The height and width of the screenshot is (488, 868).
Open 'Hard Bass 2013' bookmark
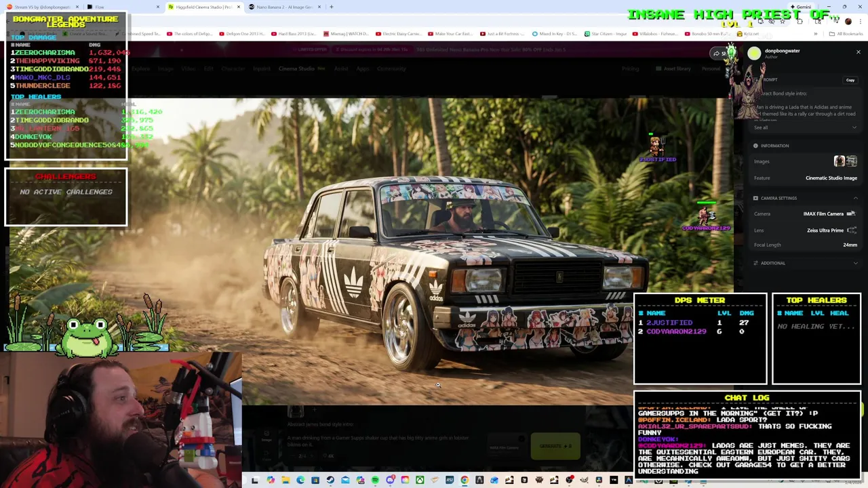(x=294, y=33)
